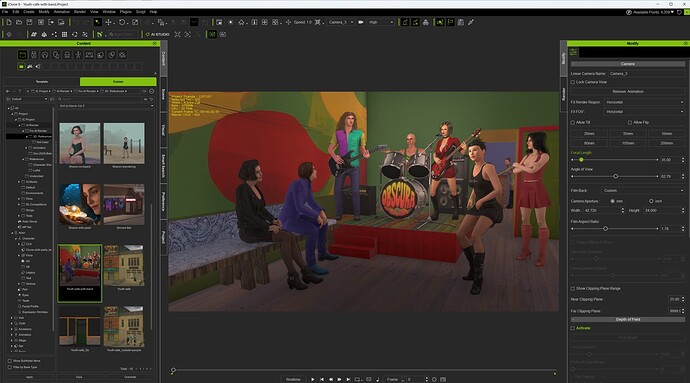Image resolution: width=690 pixels, height=383 pixels.
Task: Click the camera settings icon in Modify panel
Action: pos(573,52)
